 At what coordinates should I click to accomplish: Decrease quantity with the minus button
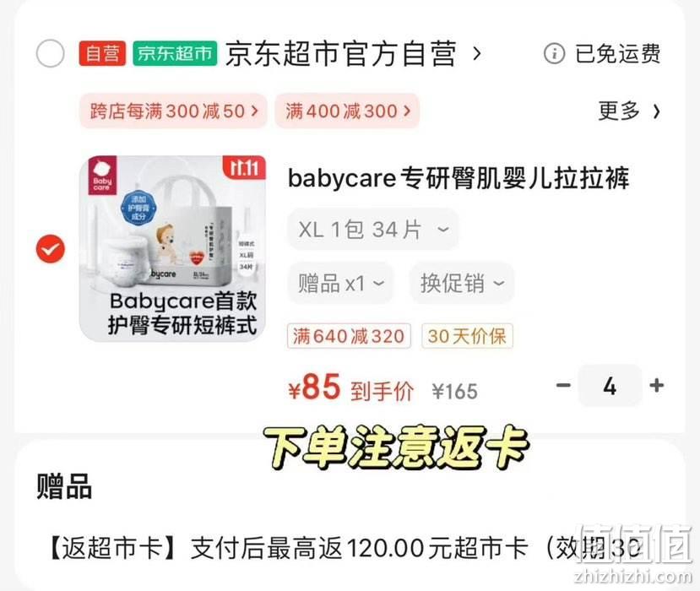tap(563, 385)
